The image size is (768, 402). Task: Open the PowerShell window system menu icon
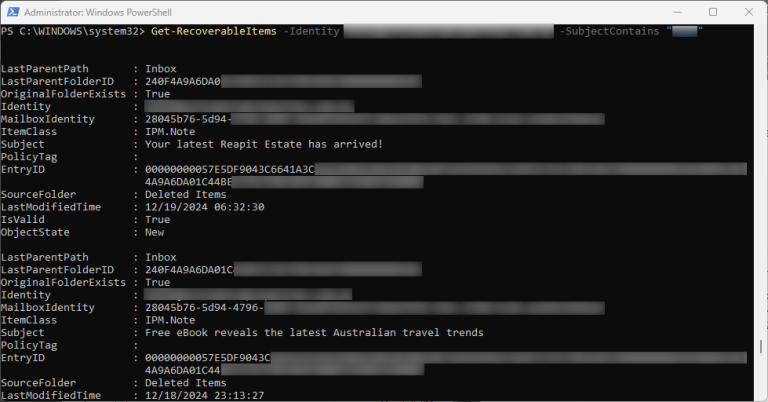tap(13, 12)
